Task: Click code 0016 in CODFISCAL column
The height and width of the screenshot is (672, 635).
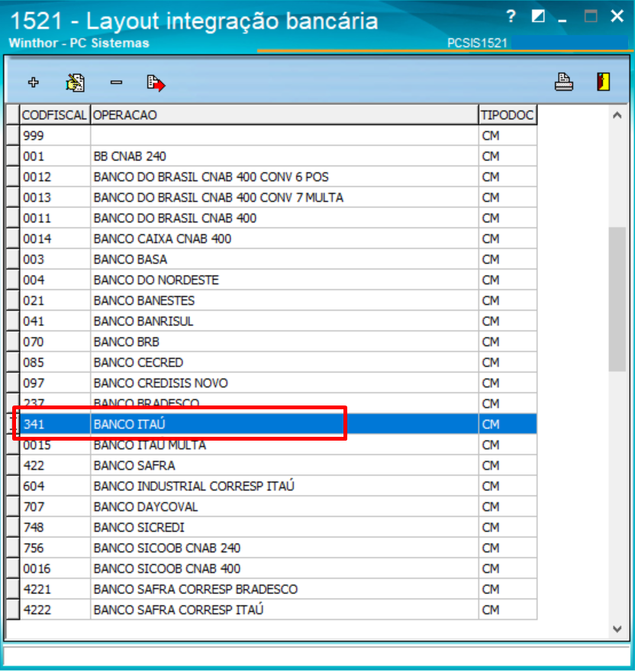Action: [55, 568]
